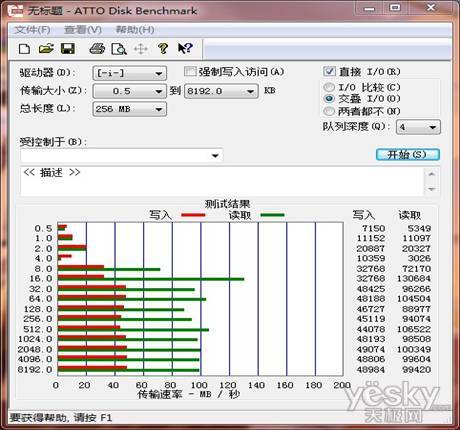Open the 队列深度 queue depth dropdown

tap(418, 127)
